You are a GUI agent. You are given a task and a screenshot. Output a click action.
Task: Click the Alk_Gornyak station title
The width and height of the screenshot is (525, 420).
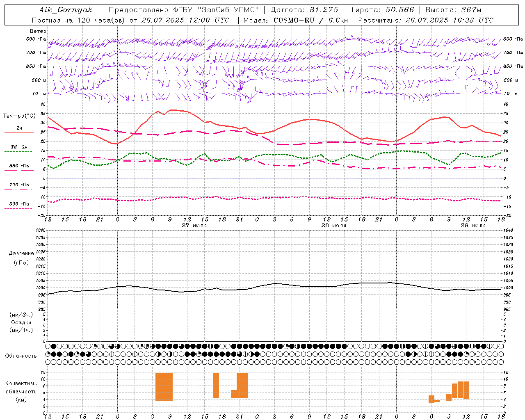click(x=66, y=10)
